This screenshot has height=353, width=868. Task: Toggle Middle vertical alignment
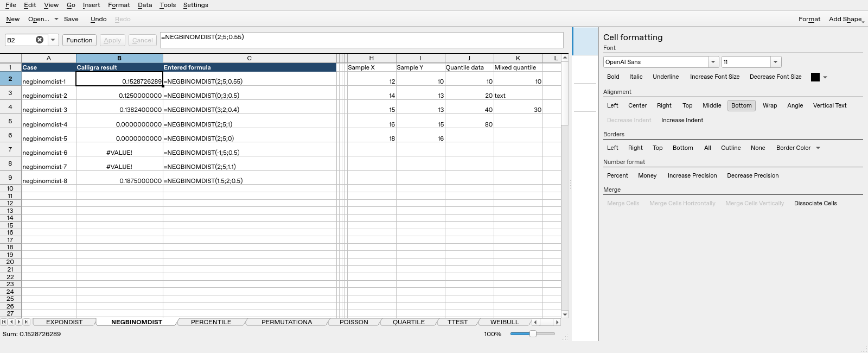pos(712,105)
